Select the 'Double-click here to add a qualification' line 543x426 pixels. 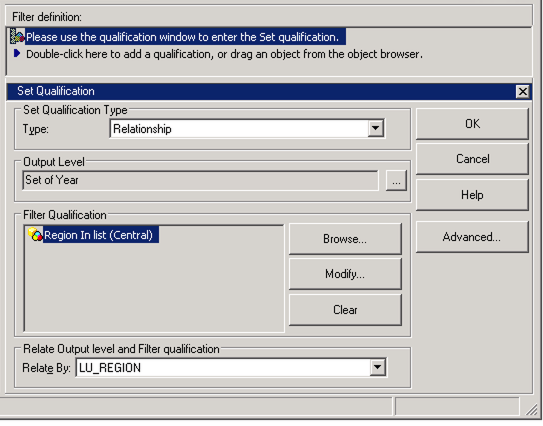click(224, 54)
